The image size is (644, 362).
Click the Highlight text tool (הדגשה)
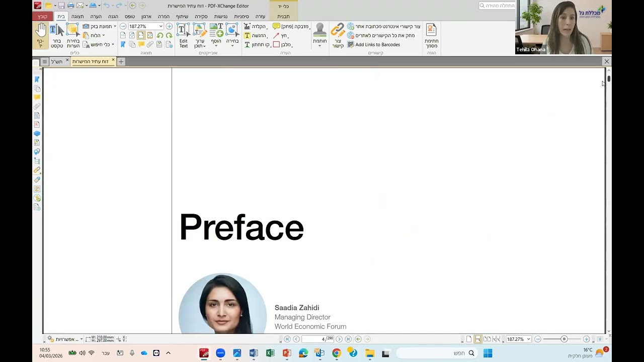tap(255, 36)
